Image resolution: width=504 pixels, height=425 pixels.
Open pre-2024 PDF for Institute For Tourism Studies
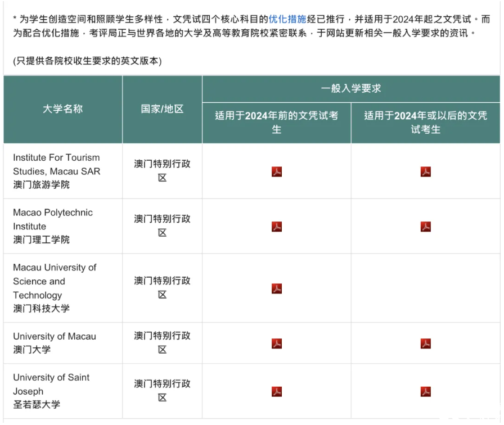click(276, 171)
